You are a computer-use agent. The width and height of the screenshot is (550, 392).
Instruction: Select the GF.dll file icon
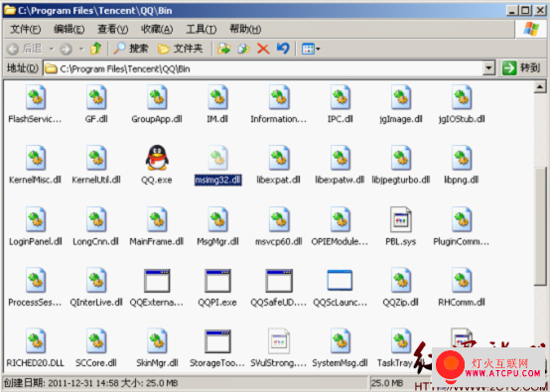96,97
